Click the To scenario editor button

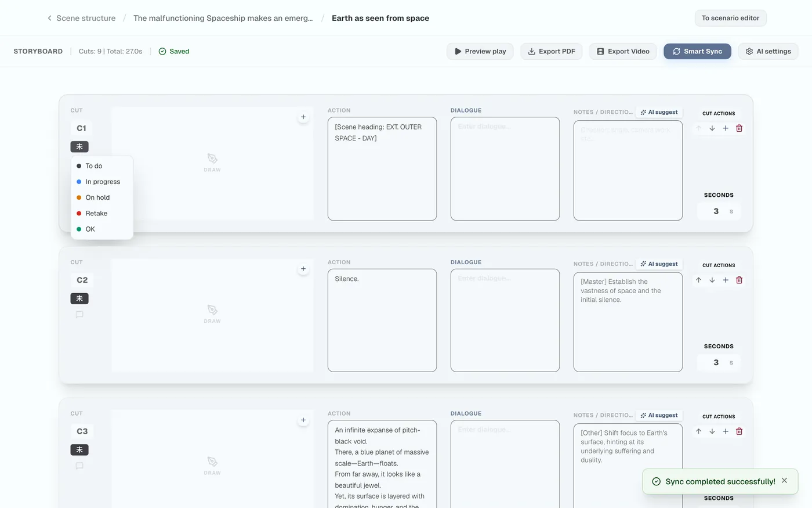730,18
